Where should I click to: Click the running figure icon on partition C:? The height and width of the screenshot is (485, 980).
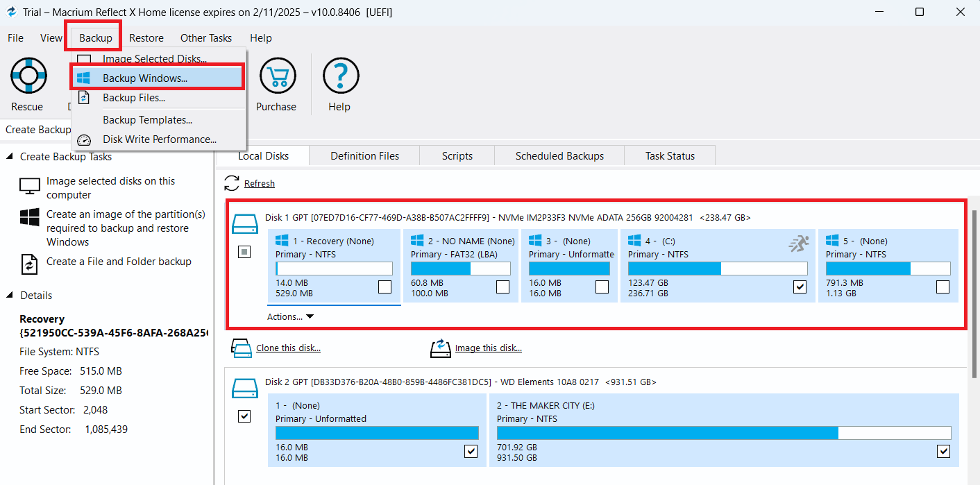tap(799, 242)
